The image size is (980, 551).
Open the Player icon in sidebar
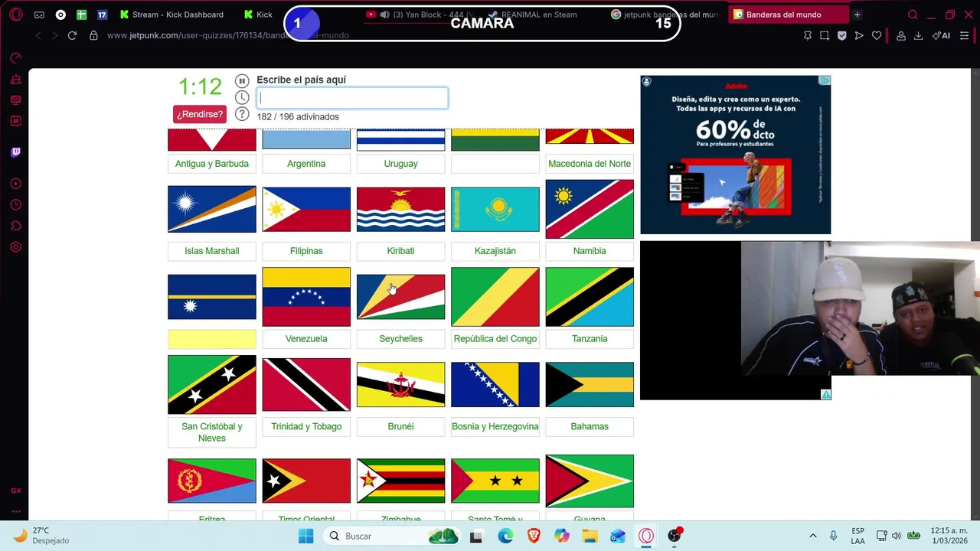[x=16, y=184]
